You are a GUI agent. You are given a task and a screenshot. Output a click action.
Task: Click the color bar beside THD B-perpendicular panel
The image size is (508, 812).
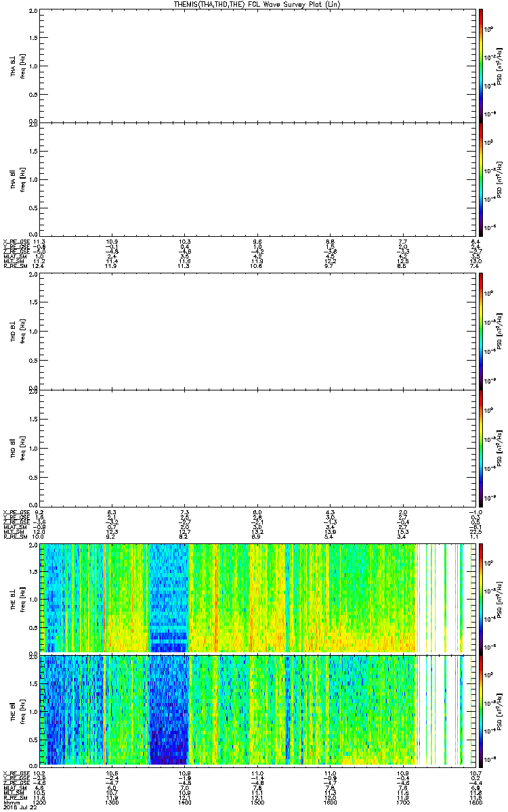480,331
